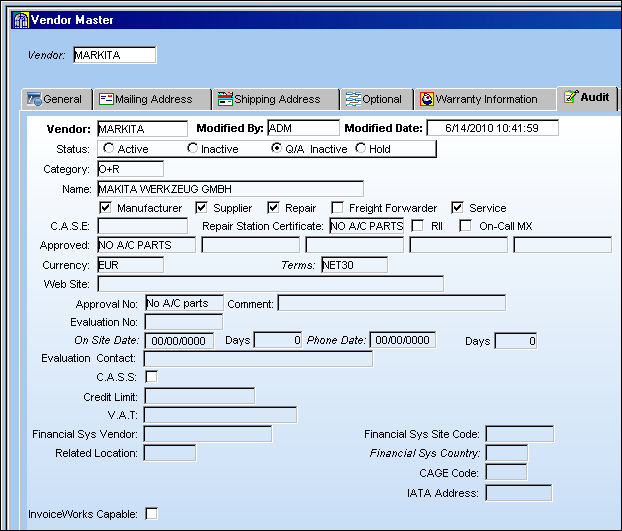This screenshot has width=622, height=531.
Task: Click the Modified Date field
Action: pos(492,128)
